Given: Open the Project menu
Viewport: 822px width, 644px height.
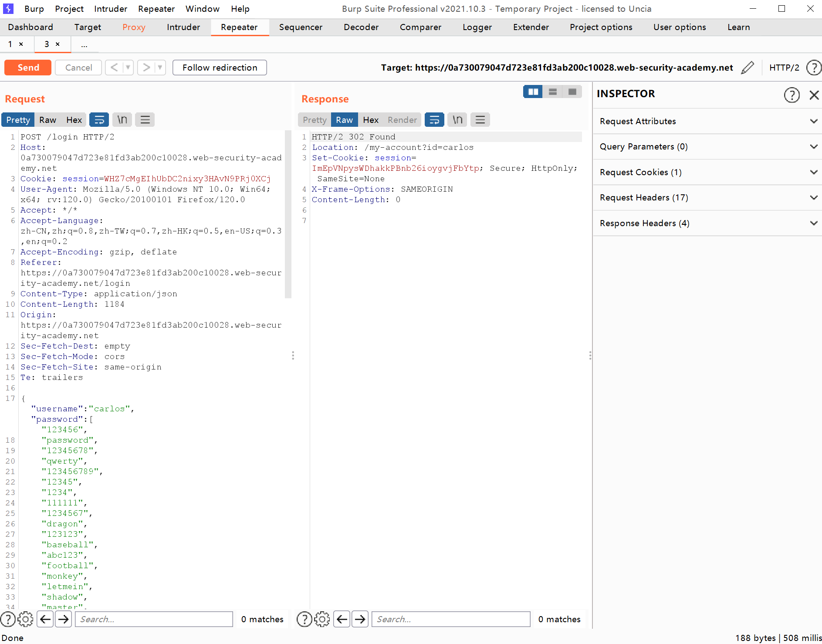Looking at the screenshot, I should (x=69, y=9).
